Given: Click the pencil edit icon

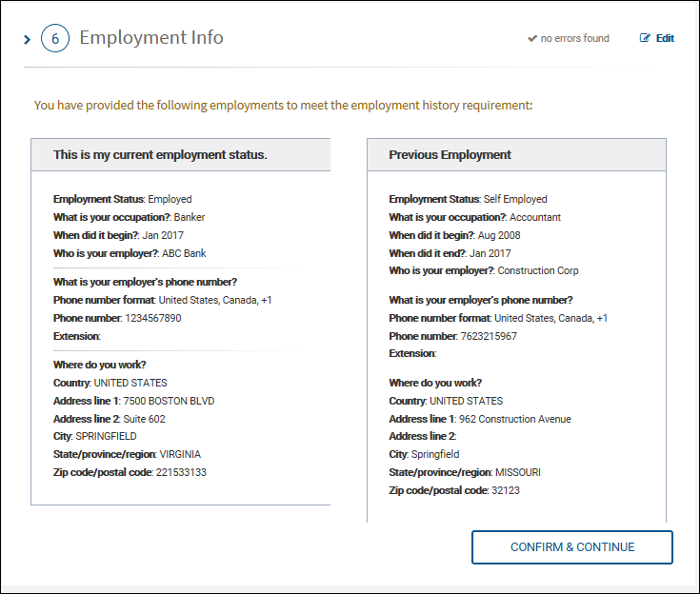Looking at the screenshot, I should click(x=645, y=39).
